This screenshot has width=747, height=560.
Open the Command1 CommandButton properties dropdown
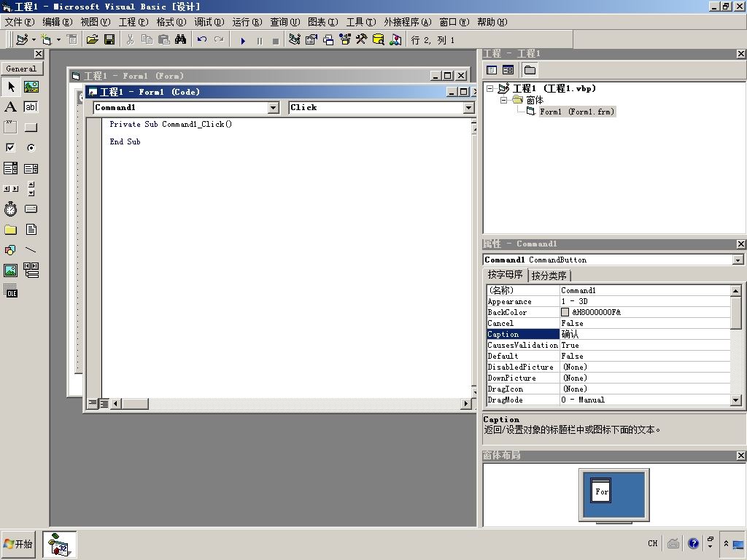(738, 260)
